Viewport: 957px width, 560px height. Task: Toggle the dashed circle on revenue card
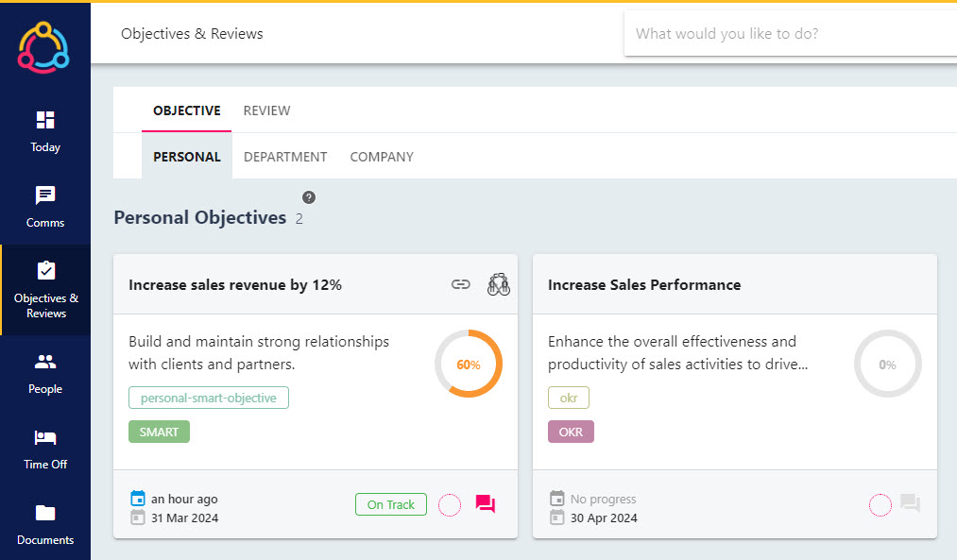pos(450,505)
